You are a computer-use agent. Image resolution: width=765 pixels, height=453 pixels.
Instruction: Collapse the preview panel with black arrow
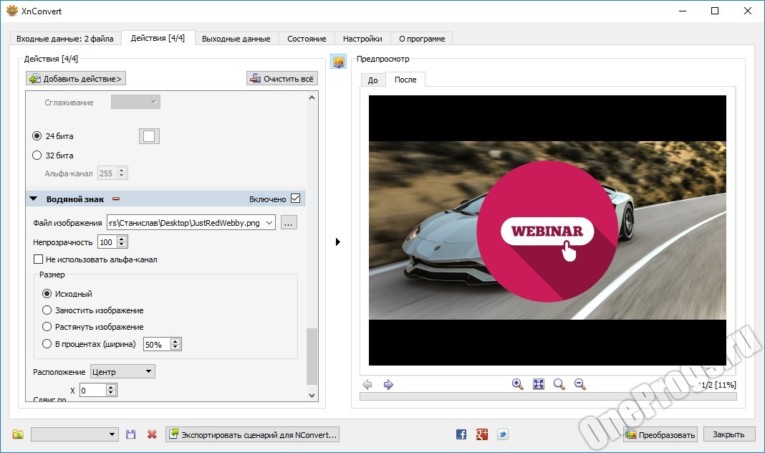click(x=338, y=242)
